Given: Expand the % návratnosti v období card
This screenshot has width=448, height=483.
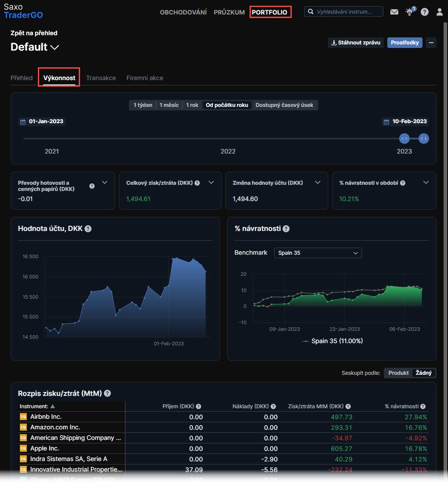Looking at the screenshot, I should tap(426, 183).
